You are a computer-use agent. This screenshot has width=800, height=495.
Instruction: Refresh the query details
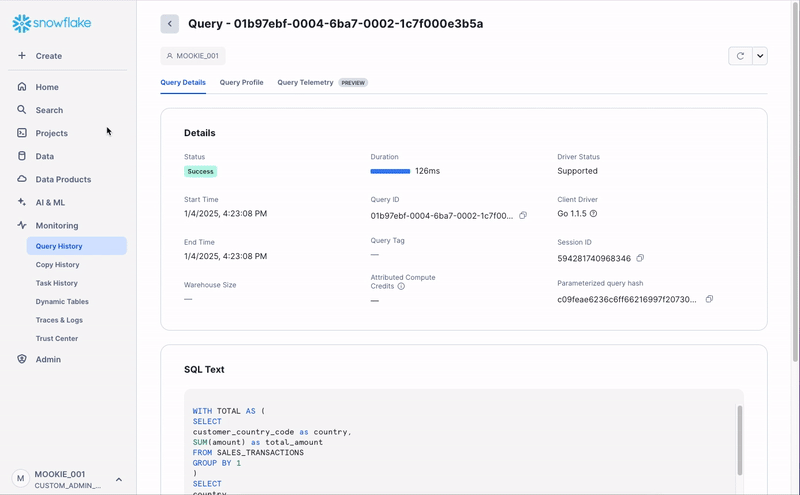point(740,56)
